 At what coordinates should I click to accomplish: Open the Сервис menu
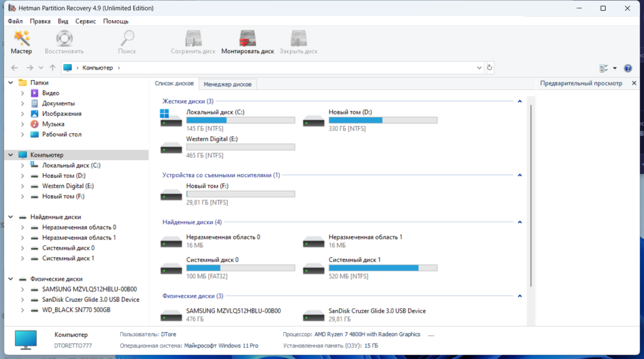click(x=86, y=21)
